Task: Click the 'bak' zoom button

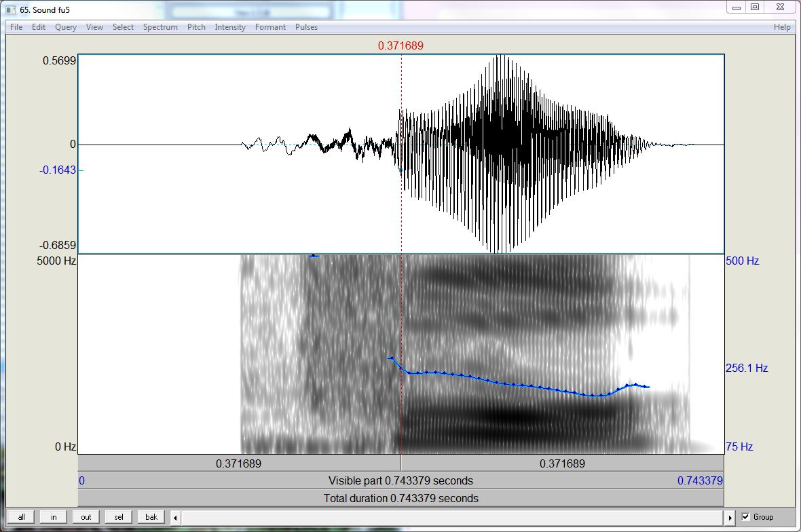Action: [151, 517]
